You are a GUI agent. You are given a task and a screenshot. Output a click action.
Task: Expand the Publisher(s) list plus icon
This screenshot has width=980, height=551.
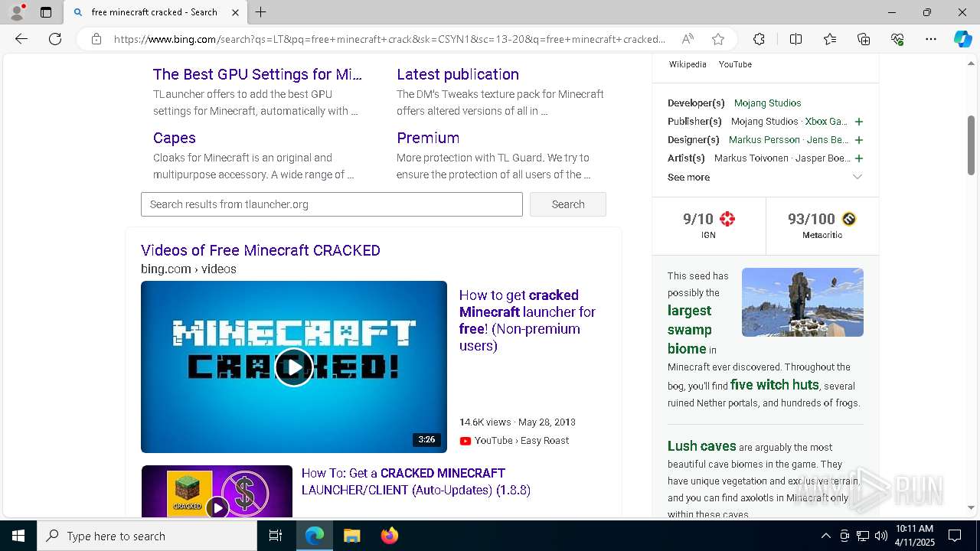859,122
